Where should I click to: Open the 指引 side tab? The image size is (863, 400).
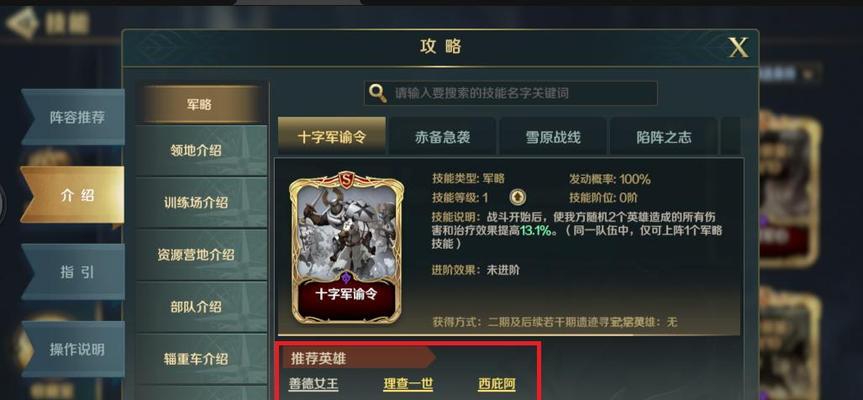tap(73, 272)
